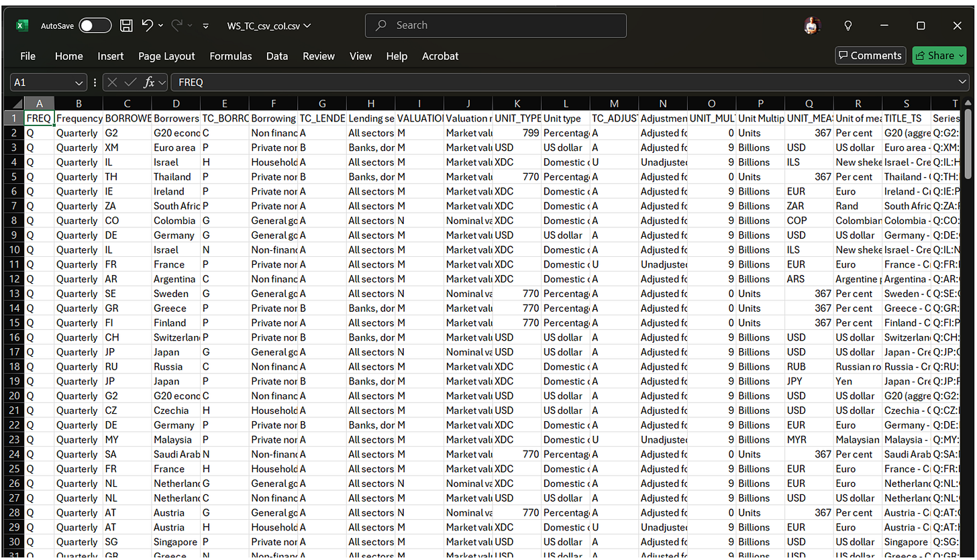Image resolution: width=977 pixels, height=560 pixels.
Task: Open the File menu
Action: pos(28,56)
